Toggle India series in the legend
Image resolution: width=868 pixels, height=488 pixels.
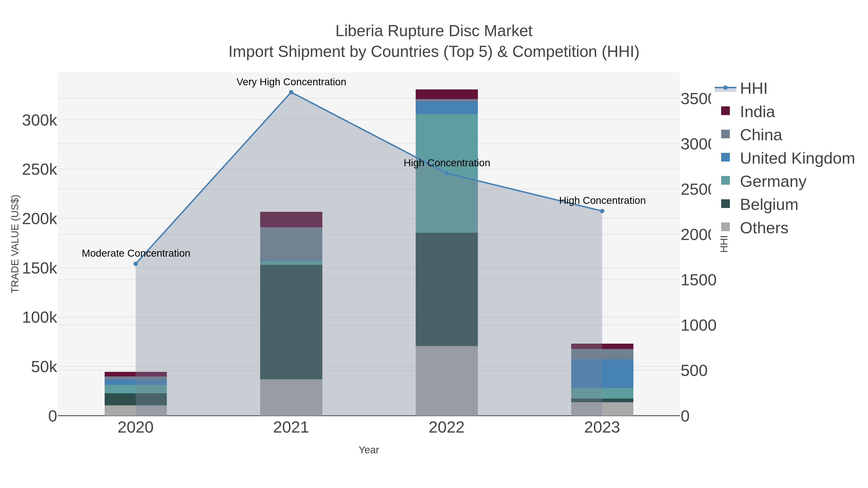click(748, 112)
